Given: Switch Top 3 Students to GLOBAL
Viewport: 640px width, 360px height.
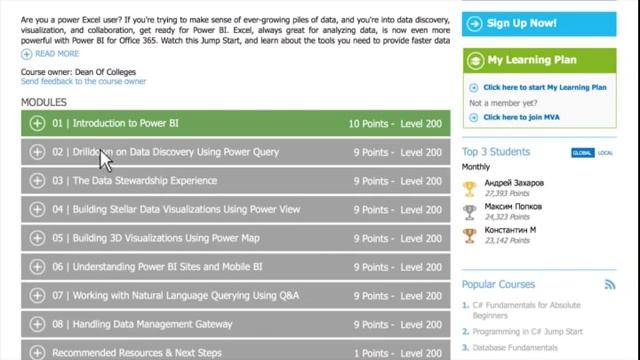Looking at the screenshot, I should [582, 153].
